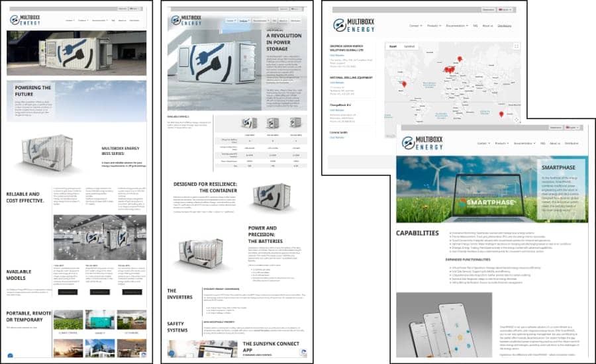This screenshot has width=596, height=364.
Task: Expand Contact menu on the homepage screenshot
Action: pos(70,21)
